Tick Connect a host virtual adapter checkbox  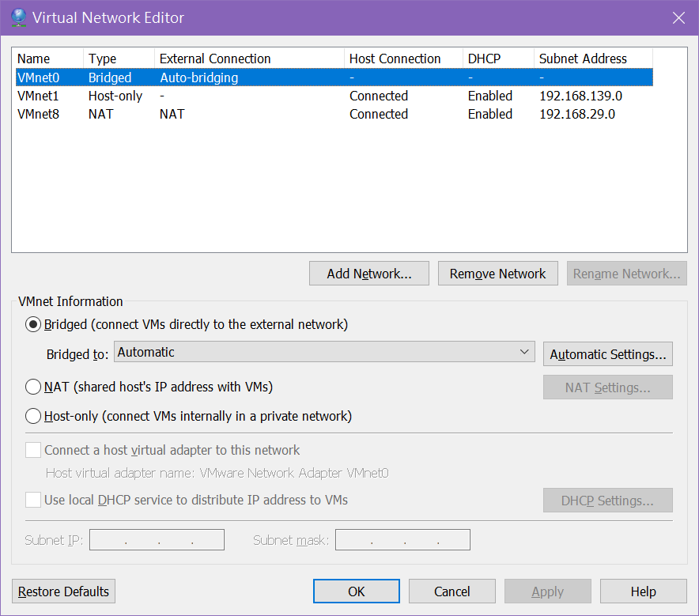(x=33, y=450)
